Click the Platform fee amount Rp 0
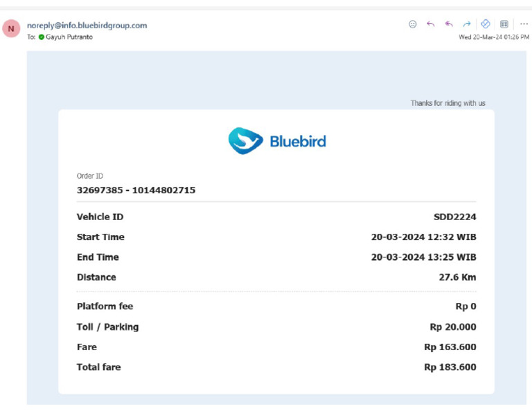532x411 pixels. 465,307
